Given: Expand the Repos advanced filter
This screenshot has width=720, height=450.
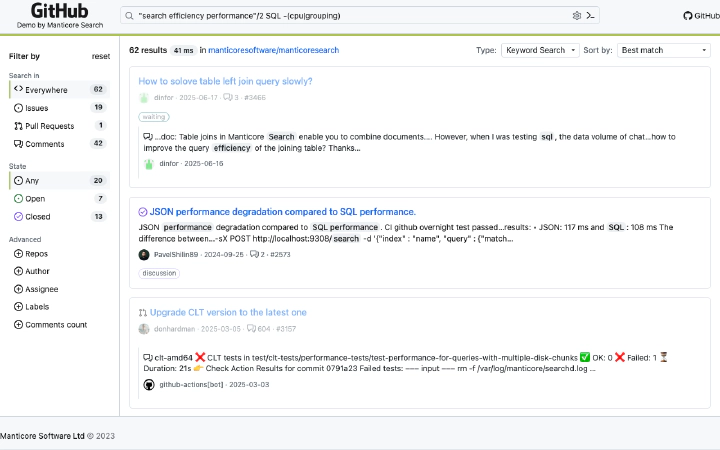Looking at the screenshot, I should (31, 254).
